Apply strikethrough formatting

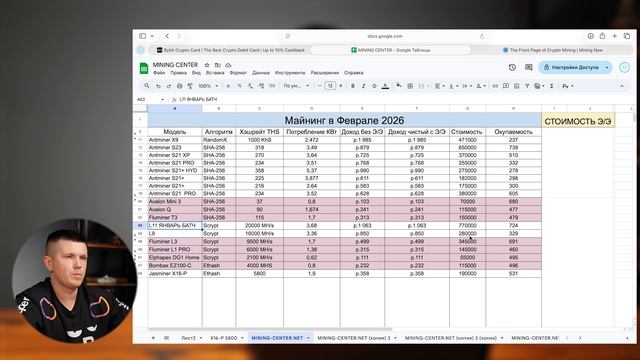click(374, 86)
